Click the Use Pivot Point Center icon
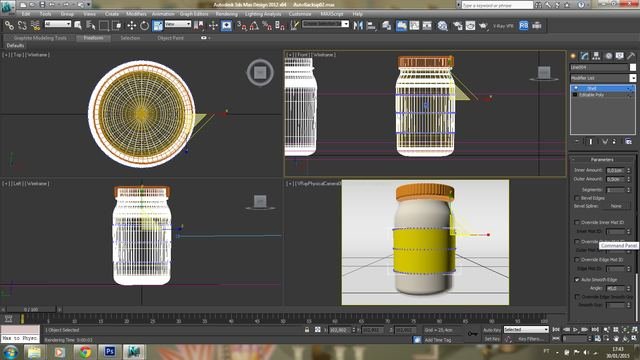 199,26
